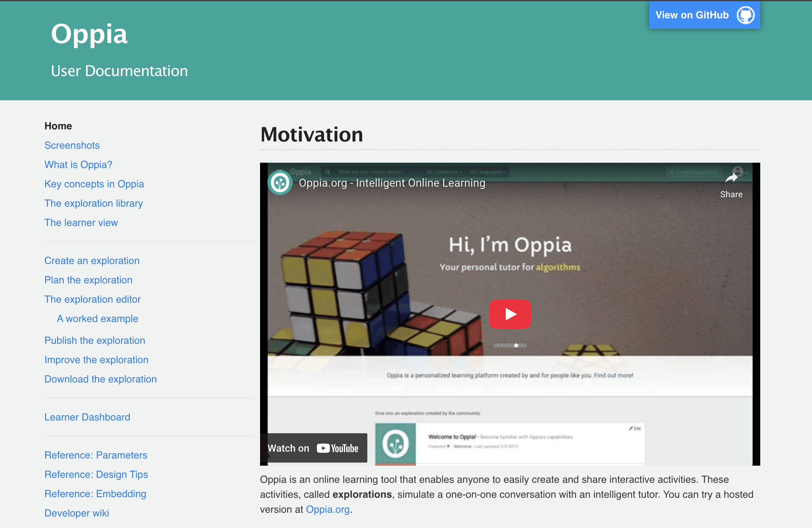This screenshot has height=528, width=812.
Task: Open the Screenshots page
Action: click(72, 145)
